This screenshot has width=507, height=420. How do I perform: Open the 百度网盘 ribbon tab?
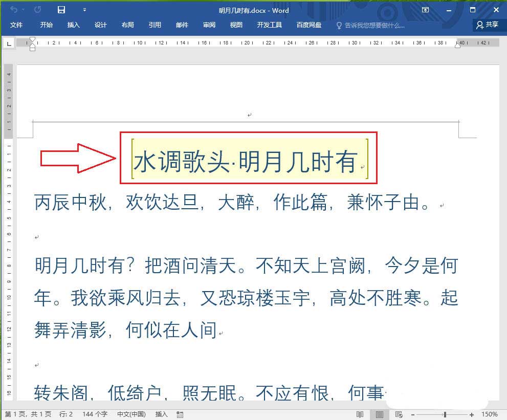[309, 25]
